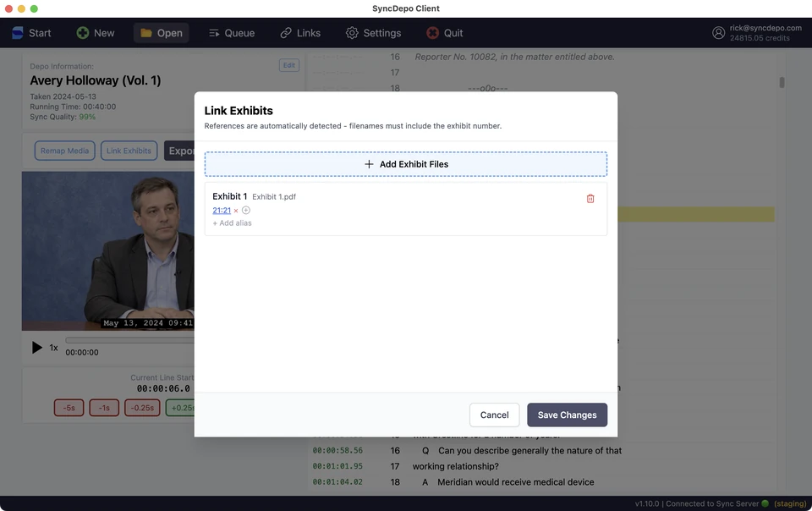812x511 pixels.
Task: Select transcript line 'working relationship?'
Action: tap(456, 466)
